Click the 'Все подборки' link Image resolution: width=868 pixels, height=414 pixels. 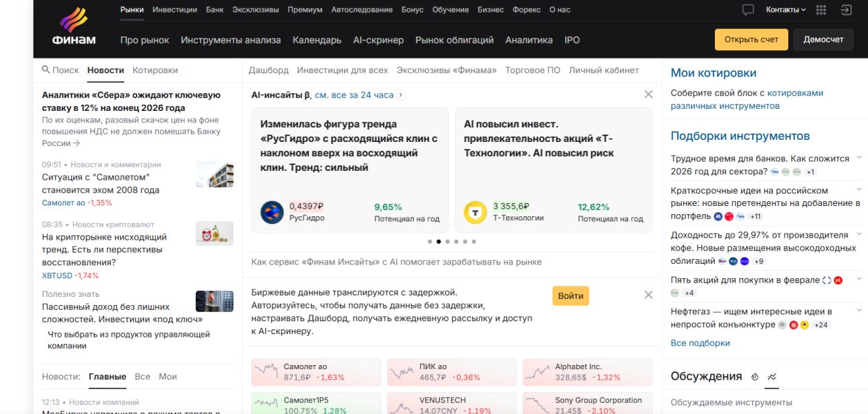click(700, 343)
